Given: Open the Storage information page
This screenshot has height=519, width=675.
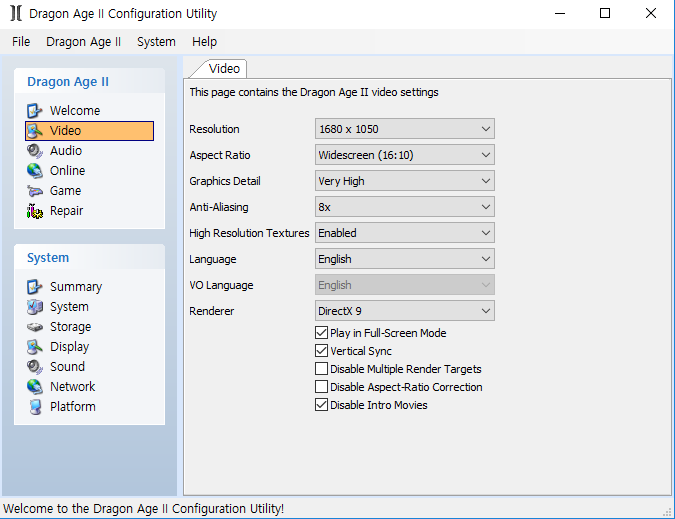Looking at the screenshot, I should pos(71,327).
